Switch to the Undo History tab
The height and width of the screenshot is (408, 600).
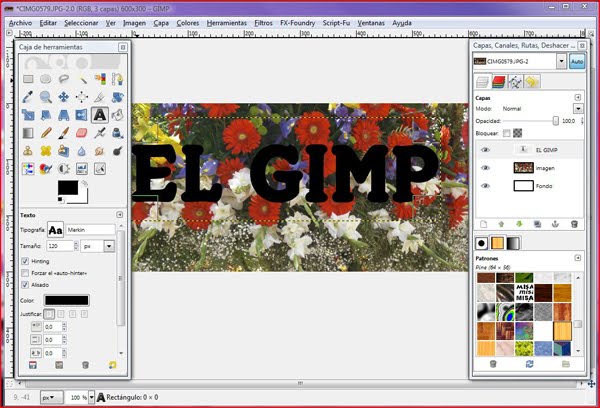[x=532, y=82]
